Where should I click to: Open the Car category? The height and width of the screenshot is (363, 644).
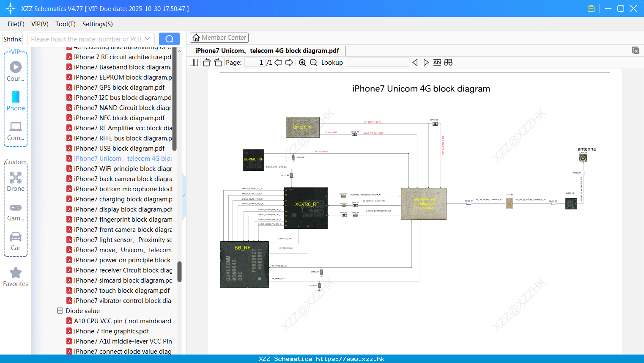16,241
